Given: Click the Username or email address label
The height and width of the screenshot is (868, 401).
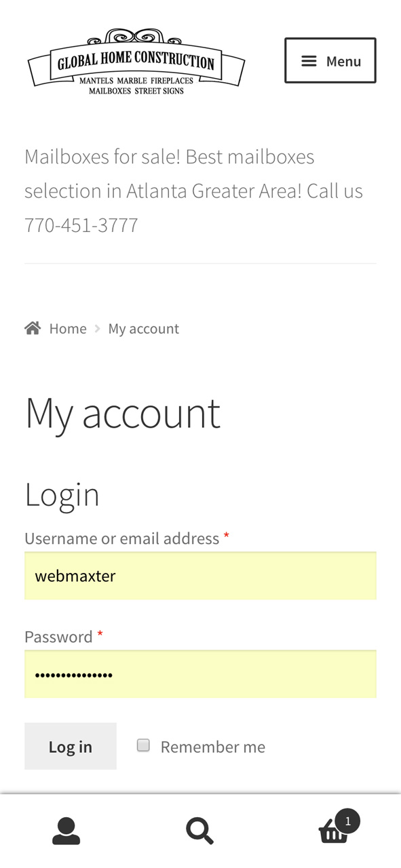Looking at the screenshot, I should click(x=122, y=538).
